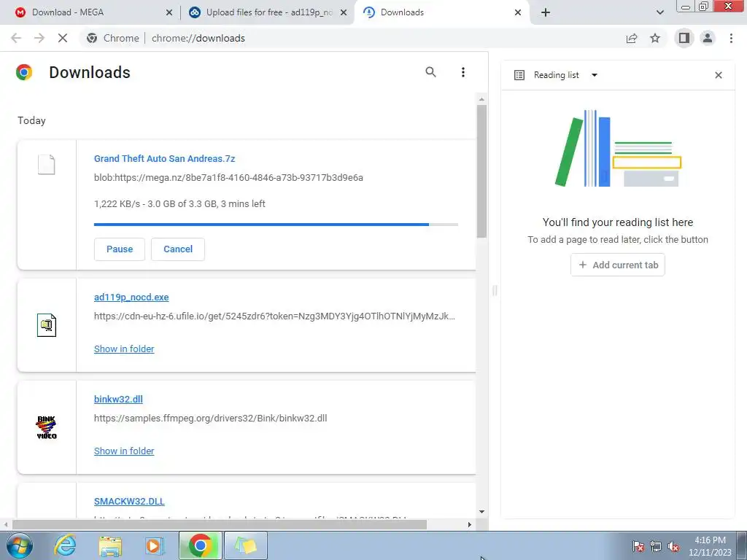Click the Bink Video file icon
Screen dimensions: 747x560
click(46, 427)
